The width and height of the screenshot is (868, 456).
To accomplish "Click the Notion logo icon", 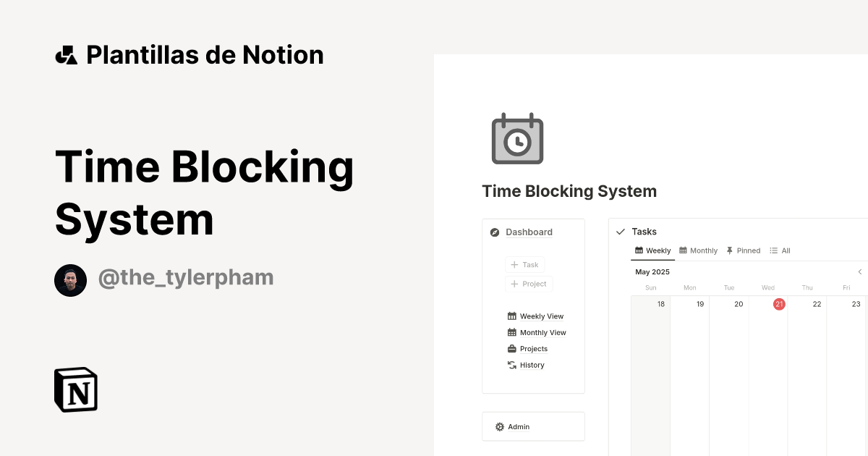I will 76,389.
